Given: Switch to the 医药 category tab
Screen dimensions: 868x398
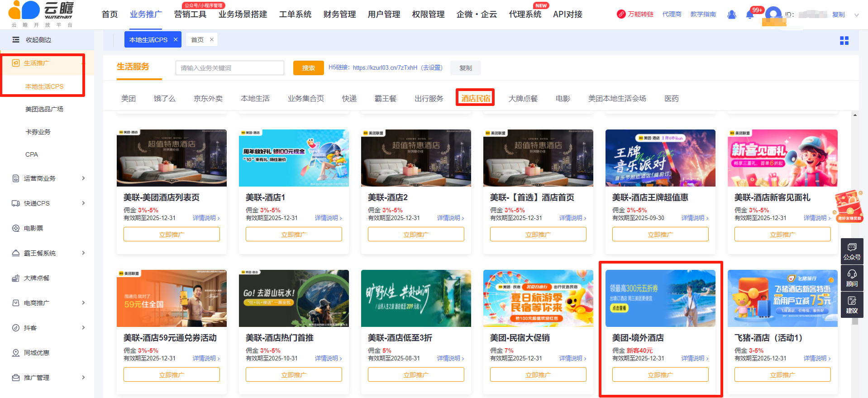Looking at the screenshot, I should 672,99.
